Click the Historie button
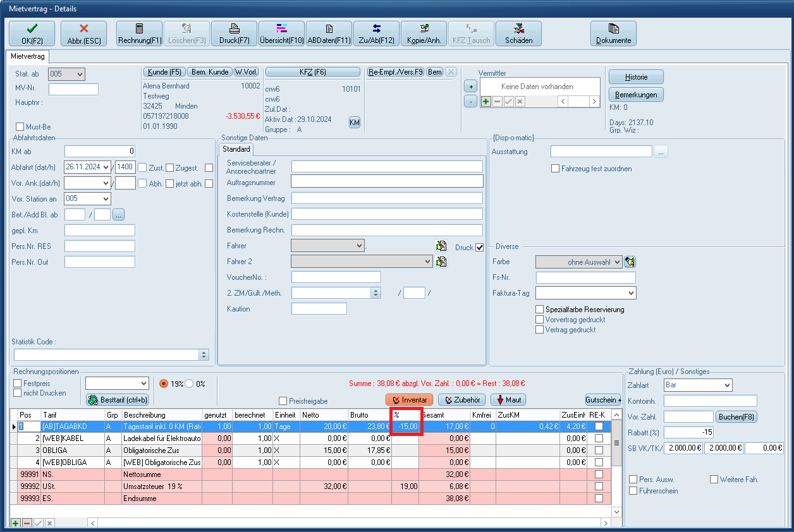Viewport: 794px width, 532px height. pyautogui.click(x=636, y=76)
